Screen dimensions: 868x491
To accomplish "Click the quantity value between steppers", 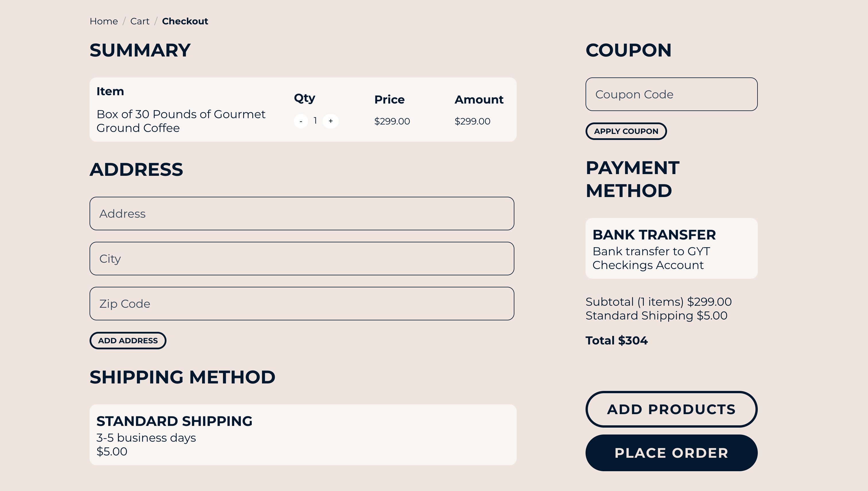I will click(x=315, y=121).
